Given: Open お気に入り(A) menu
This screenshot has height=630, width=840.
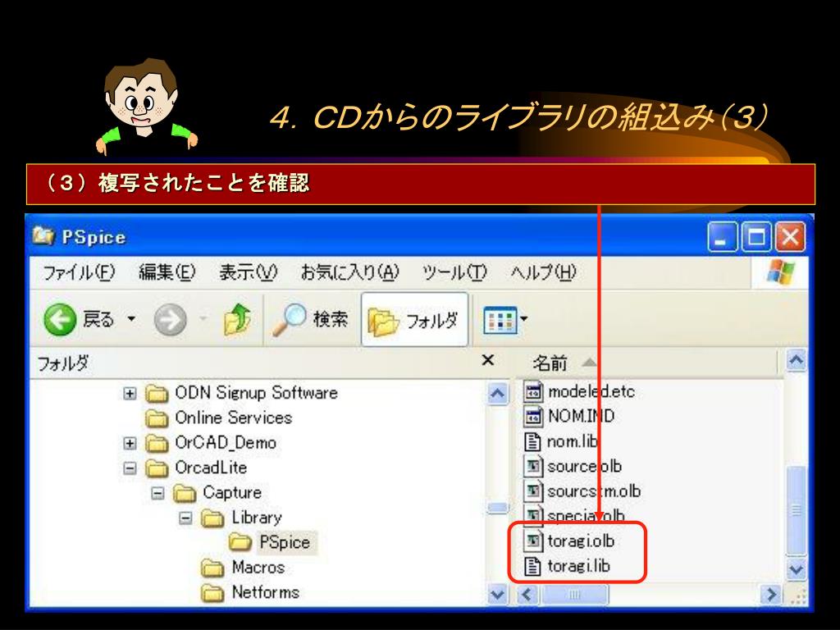Looking at the screenshot, I should pos(349,272).
